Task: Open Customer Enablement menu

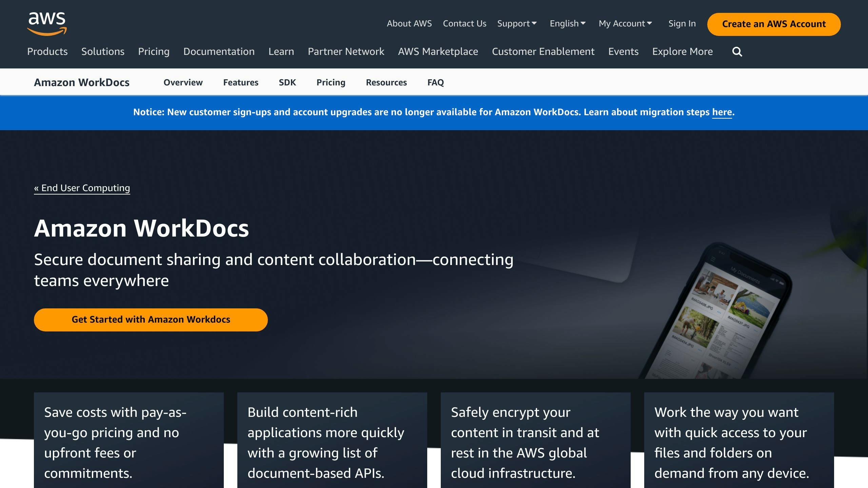Action: tap(543, 52)
